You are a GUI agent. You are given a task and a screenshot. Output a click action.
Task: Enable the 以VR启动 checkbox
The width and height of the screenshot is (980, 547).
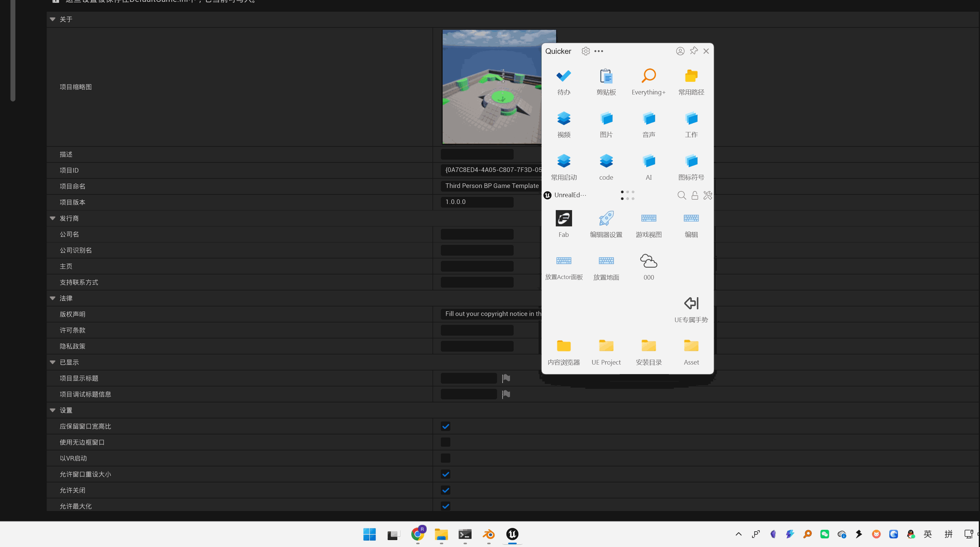(445, 458)
